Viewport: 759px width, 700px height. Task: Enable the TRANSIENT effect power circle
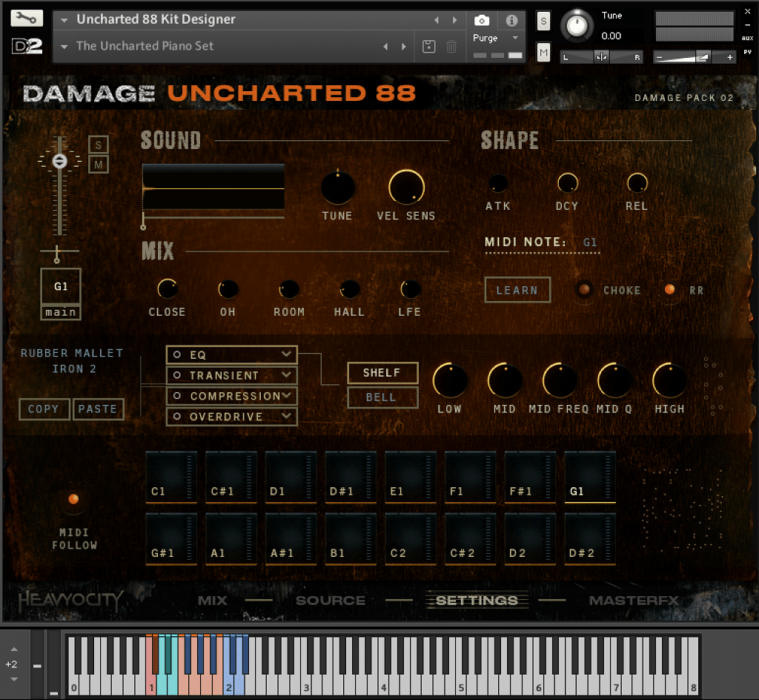177,375
